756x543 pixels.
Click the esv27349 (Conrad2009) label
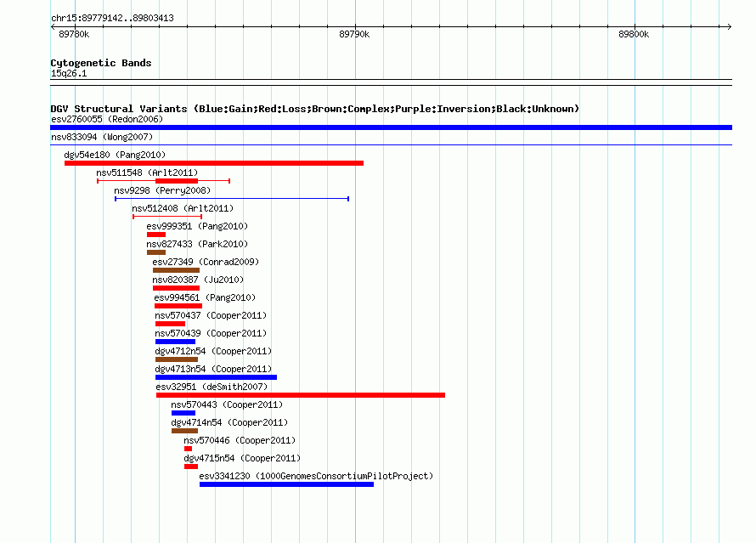click(206, 262)
